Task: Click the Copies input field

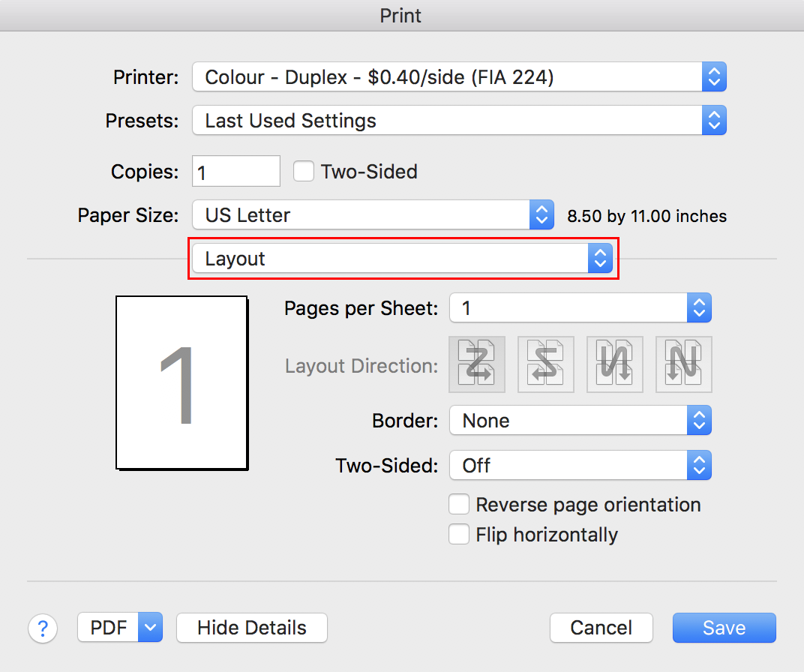Action: click(235, 171)
